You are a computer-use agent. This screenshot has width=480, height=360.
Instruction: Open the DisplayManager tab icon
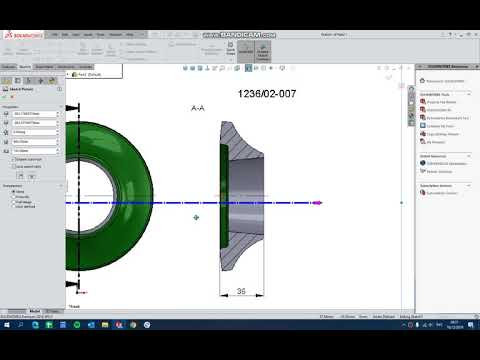pyautogui.click(x=52, y=81)
